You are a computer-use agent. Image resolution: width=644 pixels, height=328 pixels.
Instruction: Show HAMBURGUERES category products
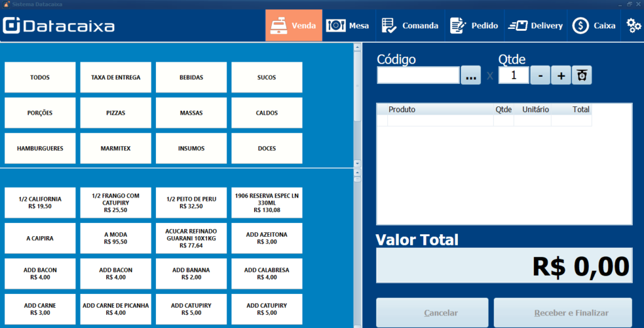click(40, 149)
